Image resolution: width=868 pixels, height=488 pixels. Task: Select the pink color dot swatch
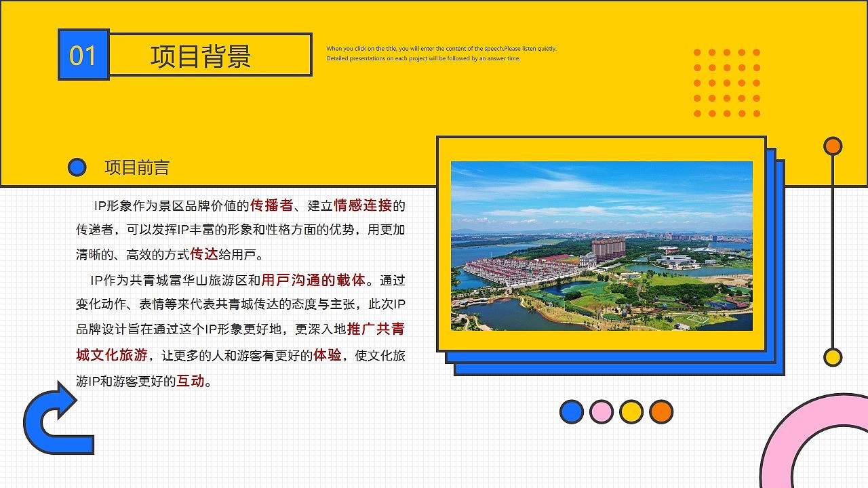pyautogui.click(x=602, y=410)
